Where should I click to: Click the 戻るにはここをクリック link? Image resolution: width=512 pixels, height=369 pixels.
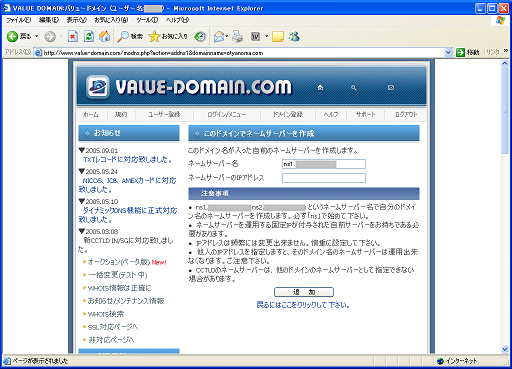click(x=303, y=305)
